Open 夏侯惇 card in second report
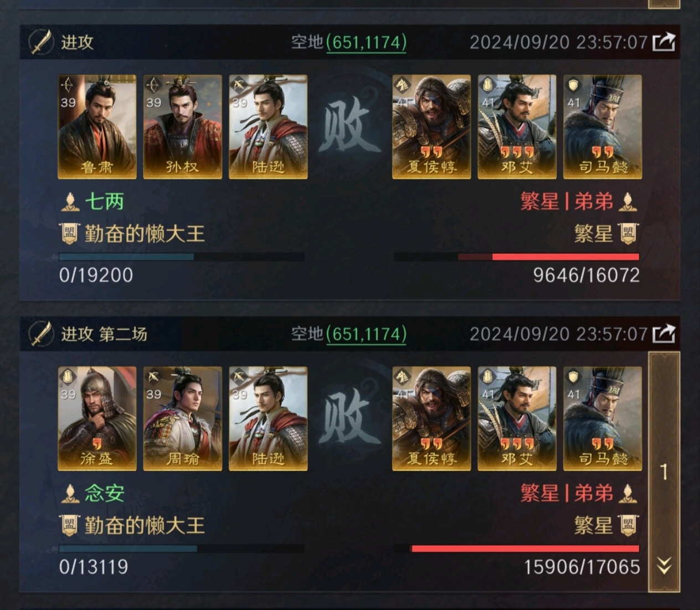 (431, 418)
